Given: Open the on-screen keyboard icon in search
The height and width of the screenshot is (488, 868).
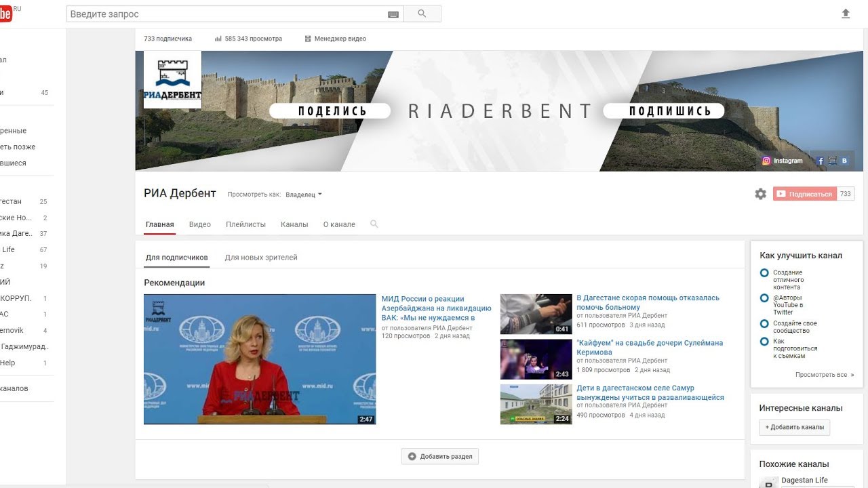Looking at the screenshot, I should [393, 14].
